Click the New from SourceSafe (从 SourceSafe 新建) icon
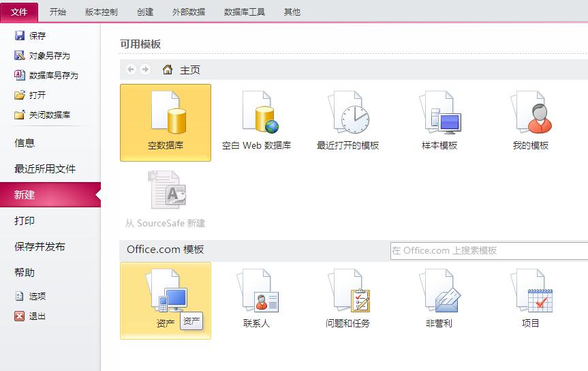Viewport: 588px width, 371px height. click(x=167, y=190)
